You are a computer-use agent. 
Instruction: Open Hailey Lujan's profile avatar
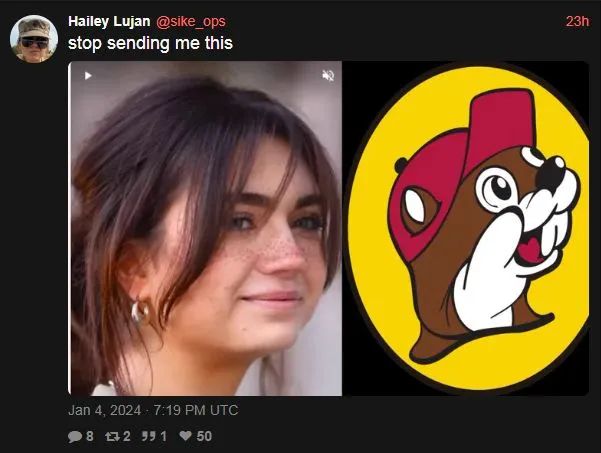34,39
